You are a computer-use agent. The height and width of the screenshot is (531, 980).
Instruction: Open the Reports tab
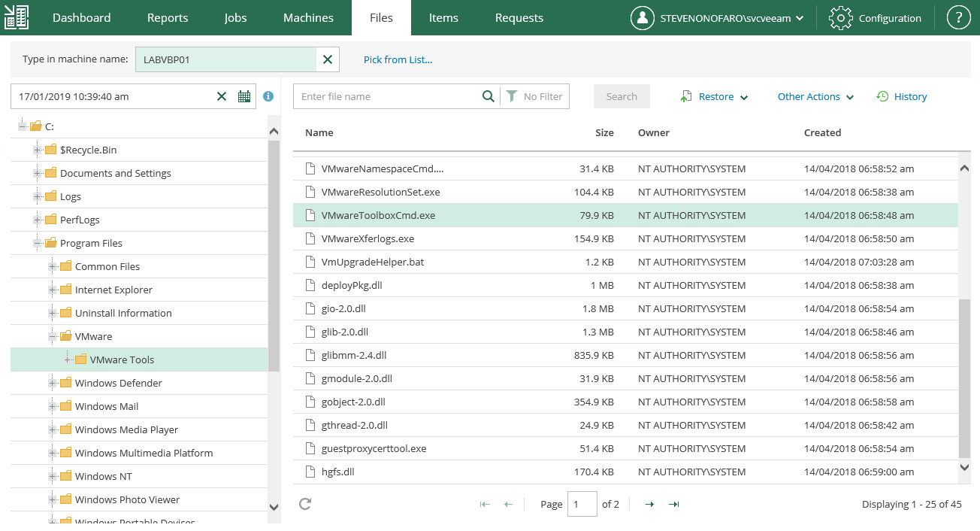[168, 18]
